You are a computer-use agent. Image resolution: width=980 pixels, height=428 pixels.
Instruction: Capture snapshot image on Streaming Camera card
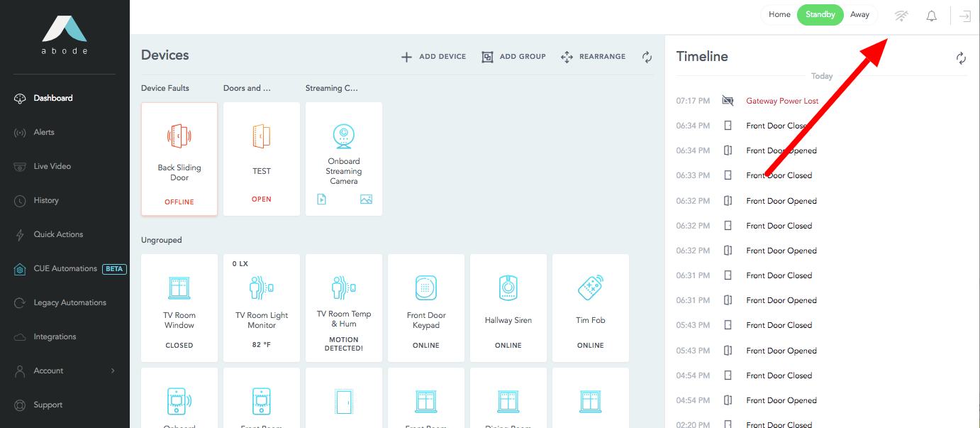click(366, 199)
